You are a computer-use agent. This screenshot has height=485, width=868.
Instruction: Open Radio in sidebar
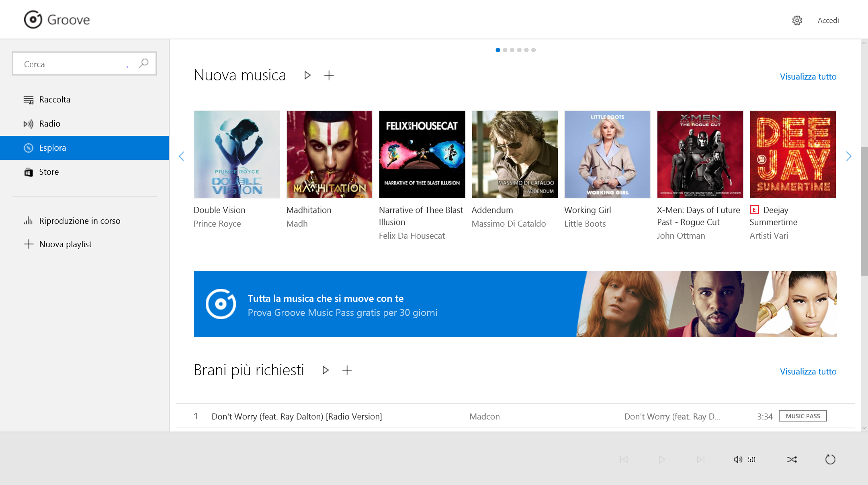point(84,124)
